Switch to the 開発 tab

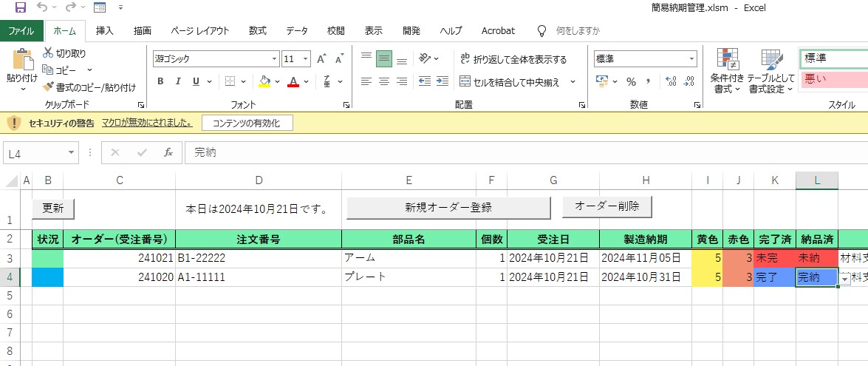pyautogui.click(x=411, y=31)
